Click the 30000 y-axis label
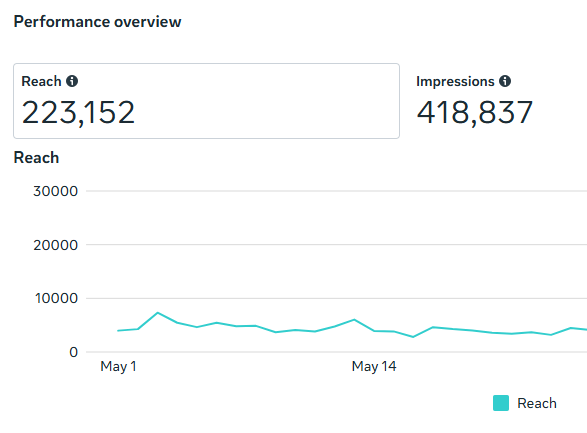The height and width of the screenshot is (433, 587). 55,191
